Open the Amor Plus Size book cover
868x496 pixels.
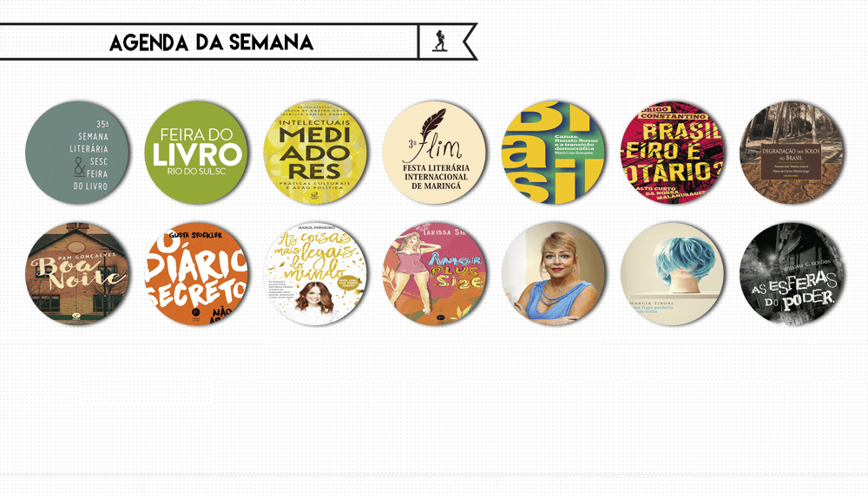point(434,274)
